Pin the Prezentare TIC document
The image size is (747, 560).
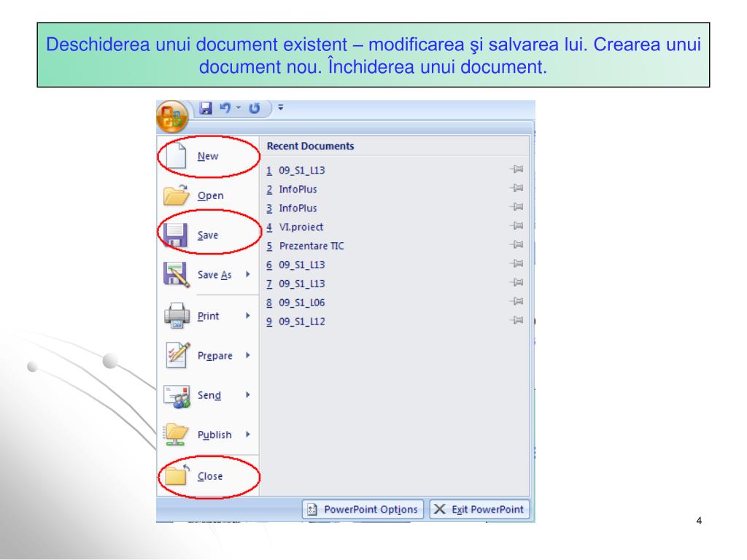[x=516, y=245]
